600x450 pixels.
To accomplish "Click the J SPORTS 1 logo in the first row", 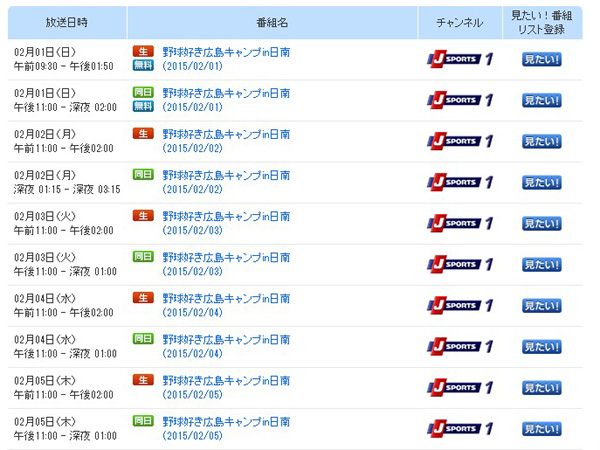I will tap(460, 58).
